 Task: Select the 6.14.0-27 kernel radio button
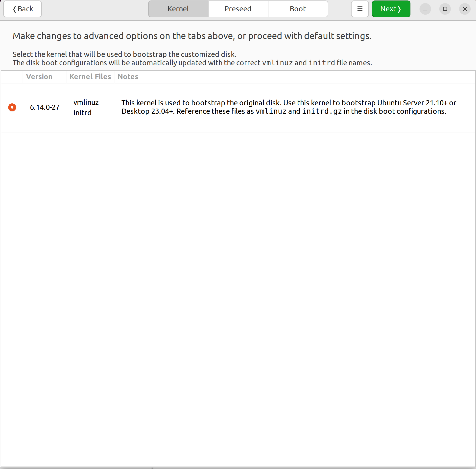[12, 107]
